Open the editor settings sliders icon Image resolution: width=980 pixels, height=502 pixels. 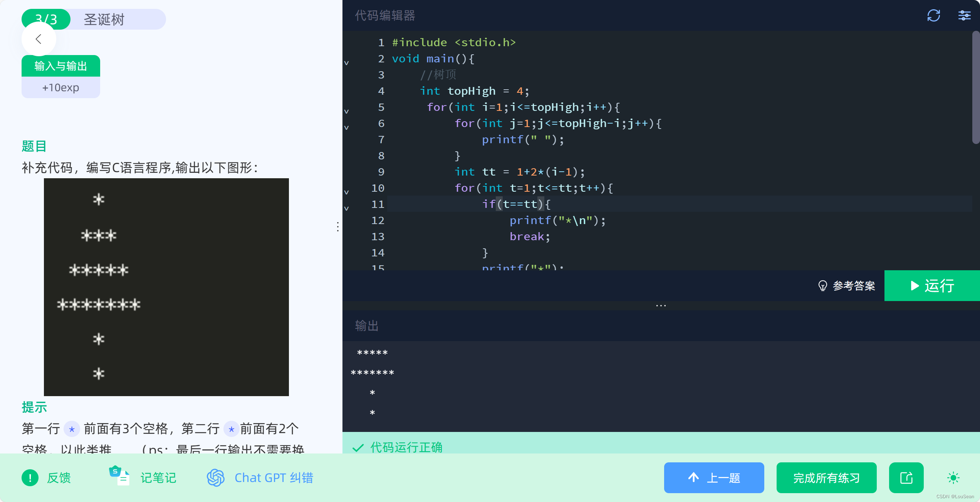964,16
